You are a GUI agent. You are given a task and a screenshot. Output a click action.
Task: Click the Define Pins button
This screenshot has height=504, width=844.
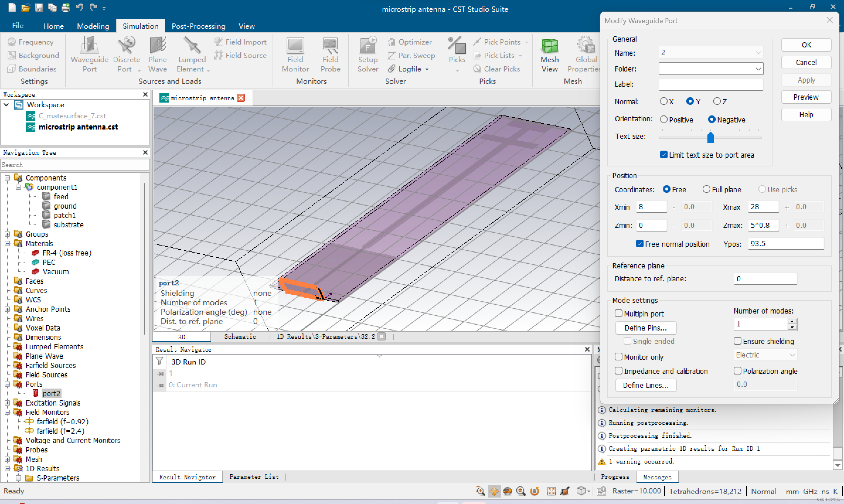645,328
